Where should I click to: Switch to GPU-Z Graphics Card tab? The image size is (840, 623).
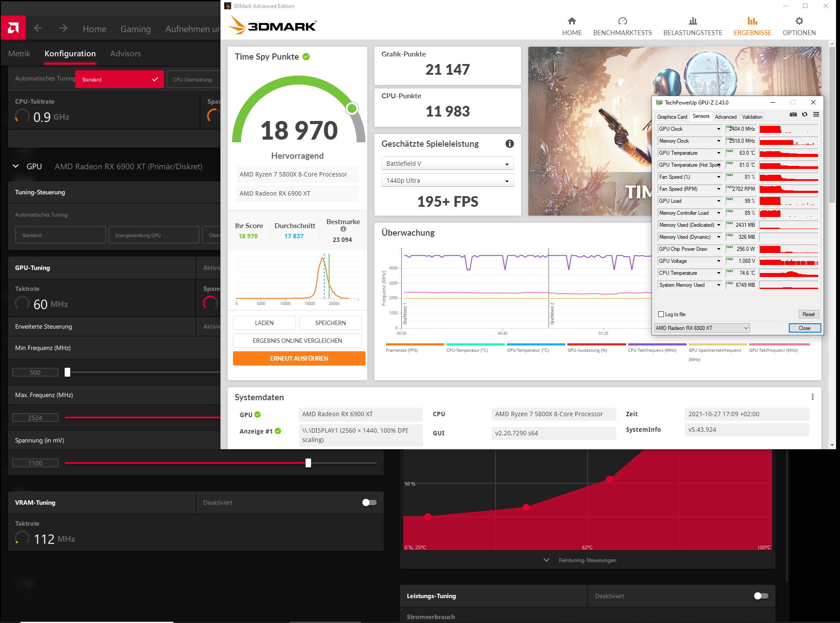[x=672, y=117]
